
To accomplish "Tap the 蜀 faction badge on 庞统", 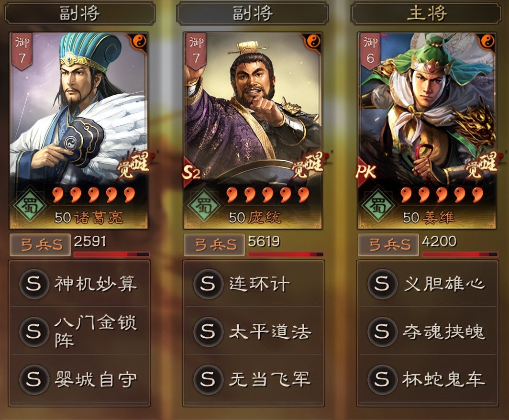I will pyautogui.click(x=204, y=204).
